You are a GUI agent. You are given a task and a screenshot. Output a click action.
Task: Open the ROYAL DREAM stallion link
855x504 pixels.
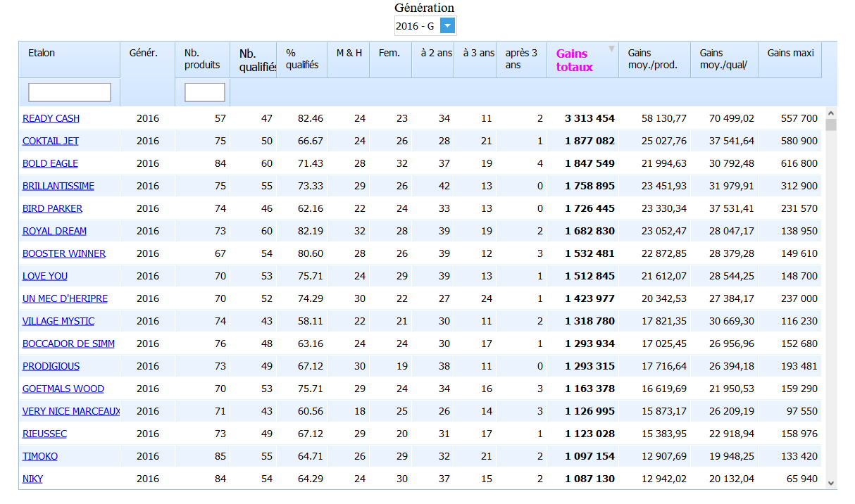coord(55,231)
